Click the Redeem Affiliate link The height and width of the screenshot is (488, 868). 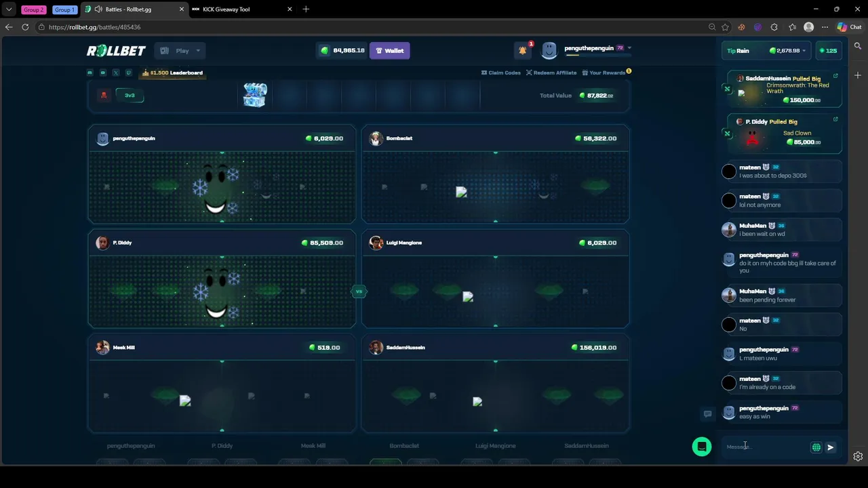551,73
